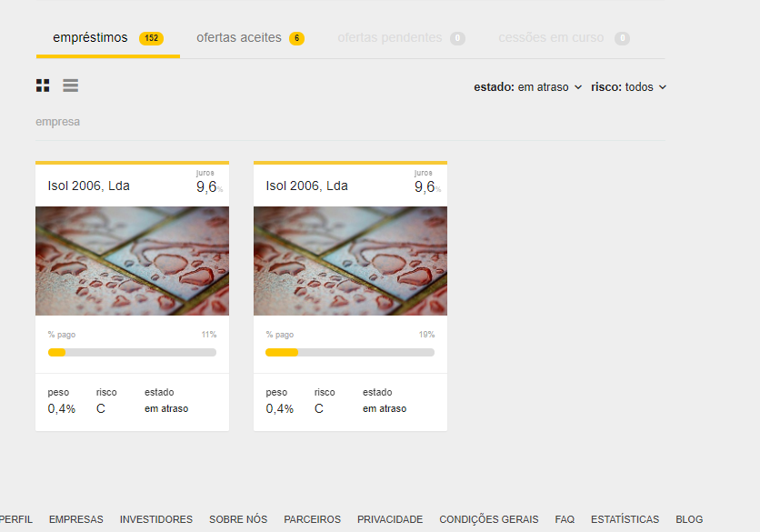Open the first Isol 2006 loan image
This screenshot has width=760, height=532.
click(133, 261)
